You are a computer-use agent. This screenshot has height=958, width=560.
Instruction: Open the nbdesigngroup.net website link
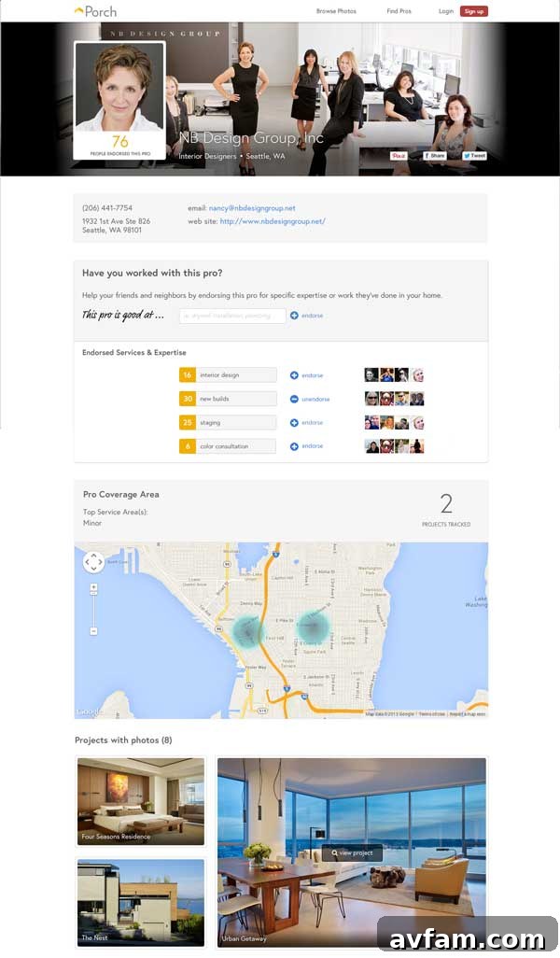pos(273,221)
